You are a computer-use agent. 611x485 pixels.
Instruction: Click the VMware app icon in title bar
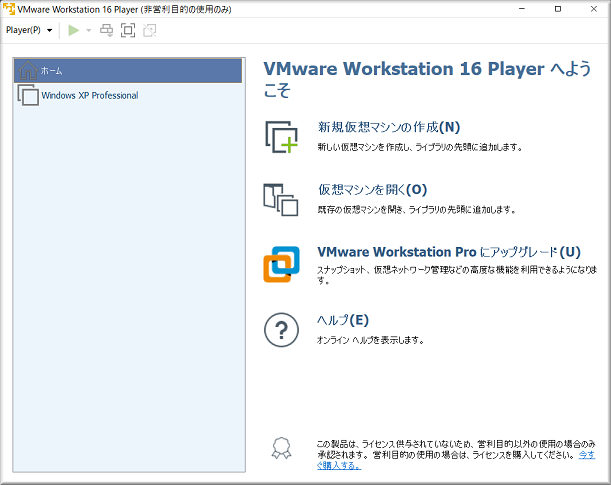pyautogui.click(x=9, y=9)
